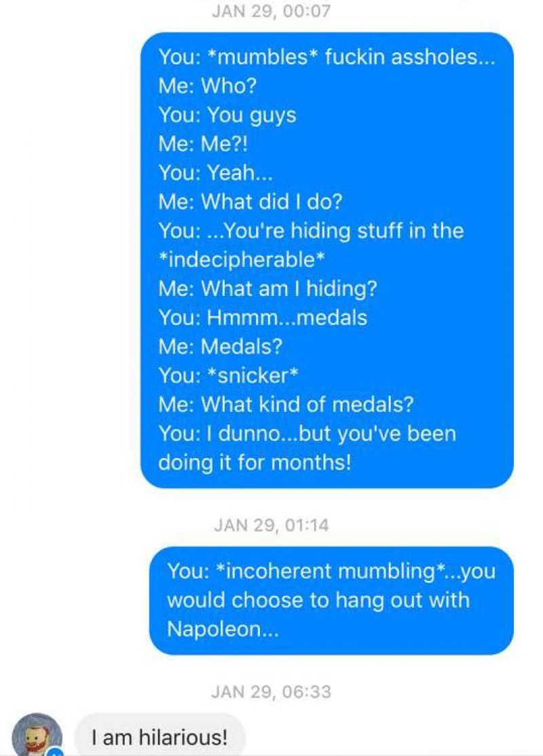Click the "You: Yeah..." line
543x756 pixels.
(216, 172)
